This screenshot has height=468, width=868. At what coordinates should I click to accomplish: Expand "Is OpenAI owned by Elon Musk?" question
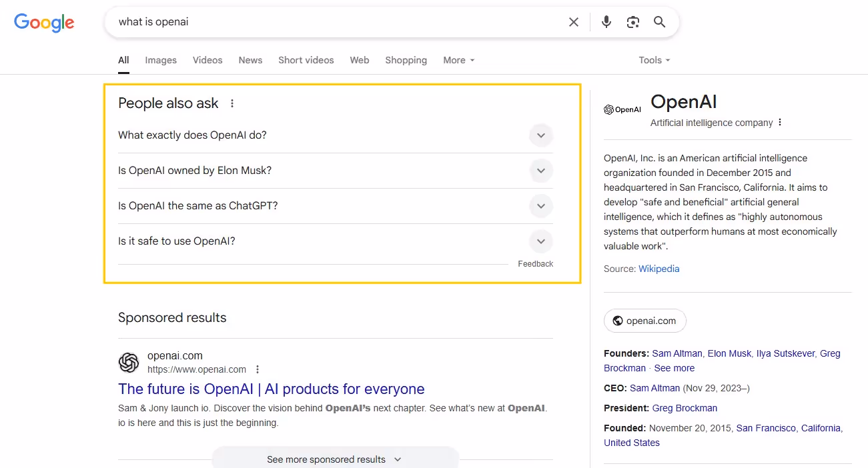[336, 171]
